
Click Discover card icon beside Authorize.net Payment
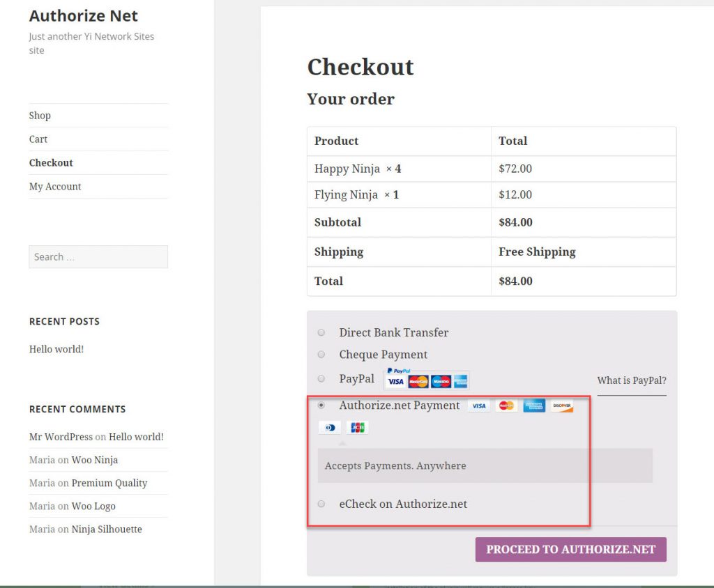tap(562, 405)
